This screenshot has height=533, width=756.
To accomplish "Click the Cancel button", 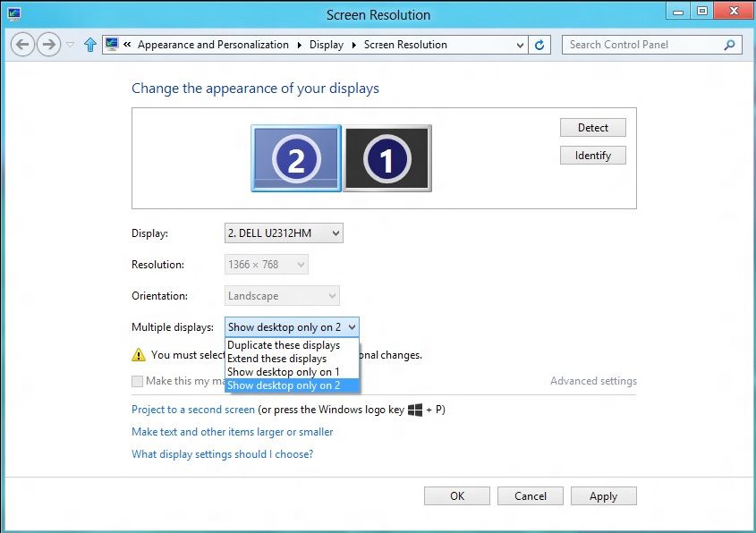I will point(531,496).
